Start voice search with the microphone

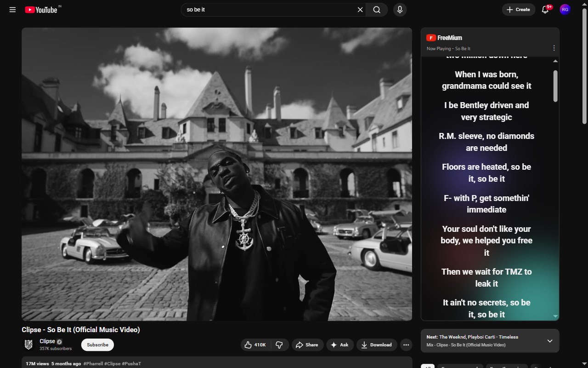(x=400, y=10)
